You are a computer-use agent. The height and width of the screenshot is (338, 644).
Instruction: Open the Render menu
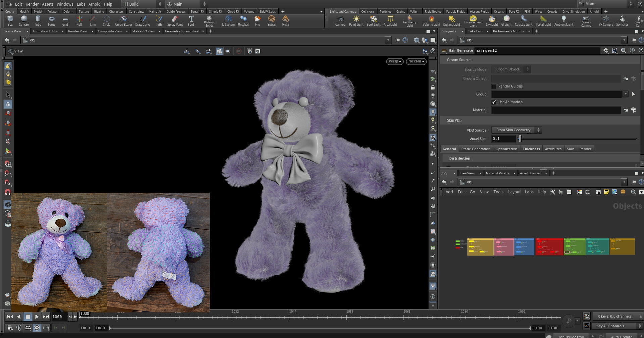click(x=32, y=4)
